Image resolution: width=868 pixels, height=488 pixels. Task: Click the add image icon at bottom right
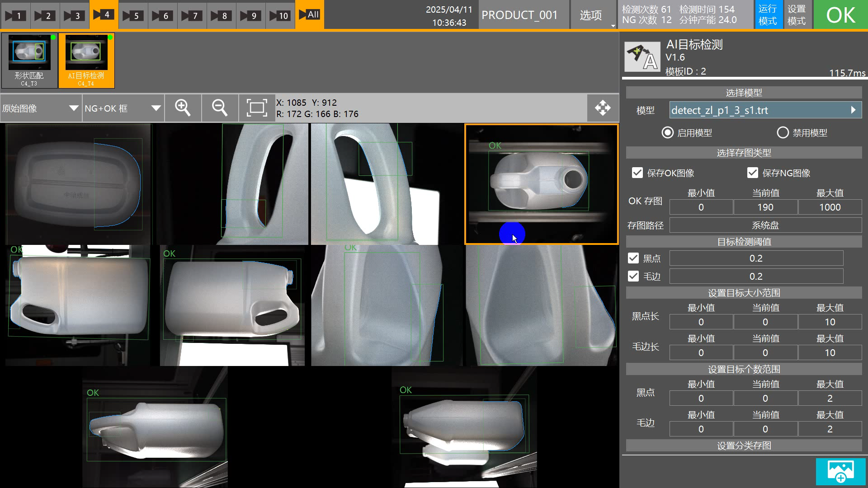click(840, 471)
